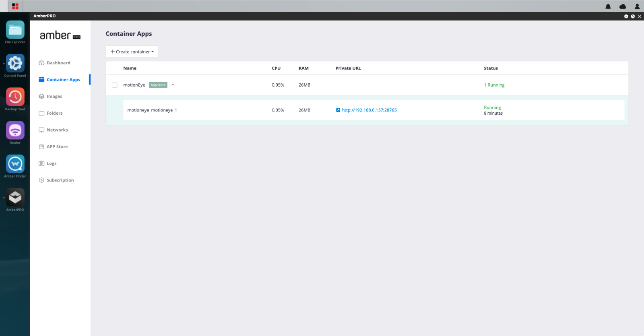Select the motioneye_motioneye_1 container row name
Image resolution: width=644 pixels, height=336 pixels.
click(x=152, y=110)
